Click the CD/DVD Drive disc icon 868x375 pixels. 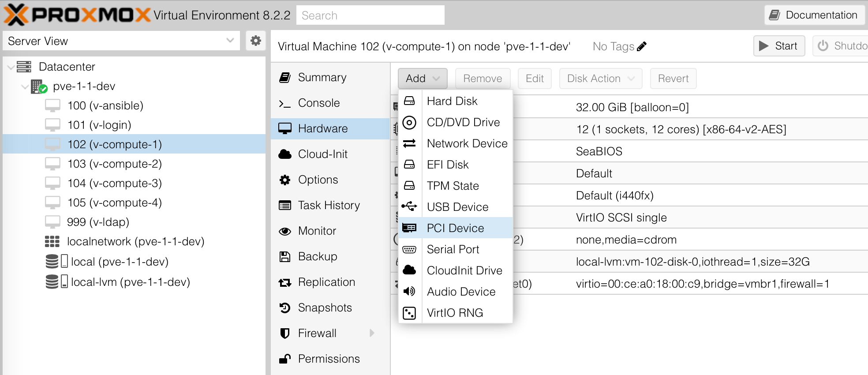pyautogui.click(x=409, y=122)
